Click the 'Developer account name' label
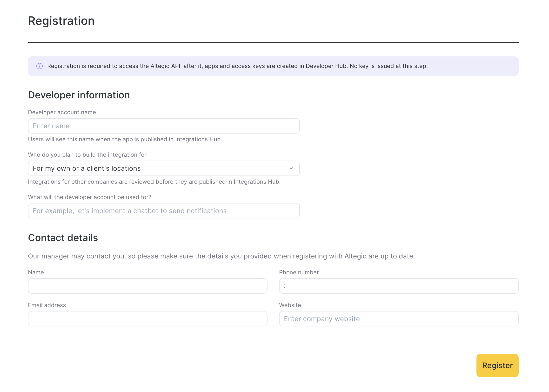 62,113
